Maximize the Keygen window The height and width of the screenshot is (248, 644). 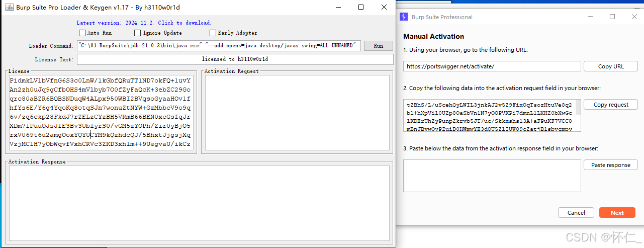tap(361, 7)
